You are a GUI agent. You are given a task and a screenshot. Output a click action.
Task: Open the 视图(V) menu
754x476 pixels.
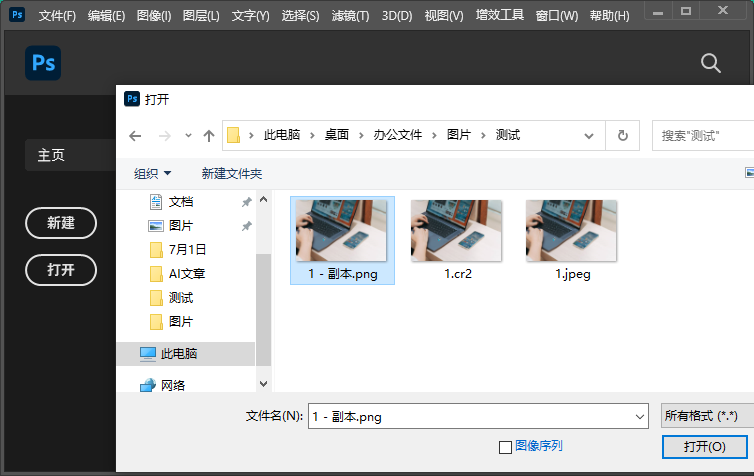tap(444, 16)
